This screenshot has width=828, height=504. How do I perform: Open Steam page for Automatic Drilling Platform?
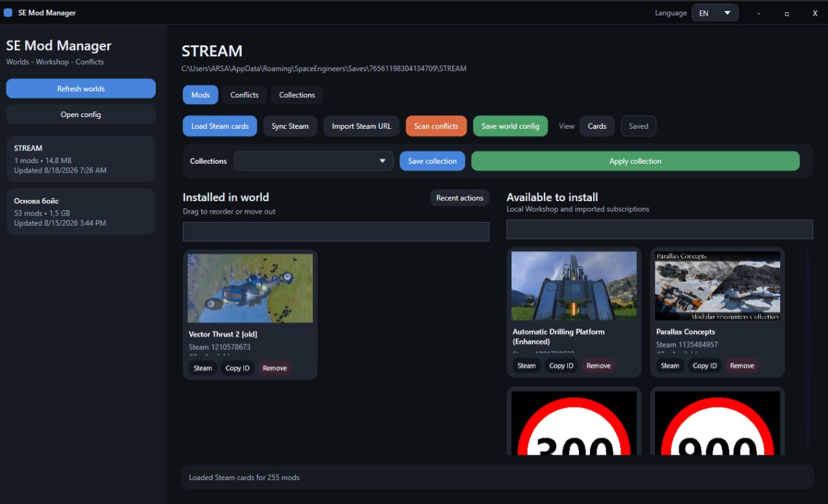click(x=527, y=366)
